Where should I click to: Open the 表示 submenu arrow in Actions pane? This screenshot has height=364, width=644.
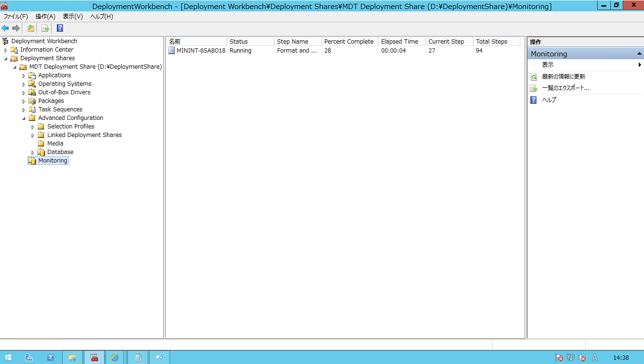pos(640,65)
